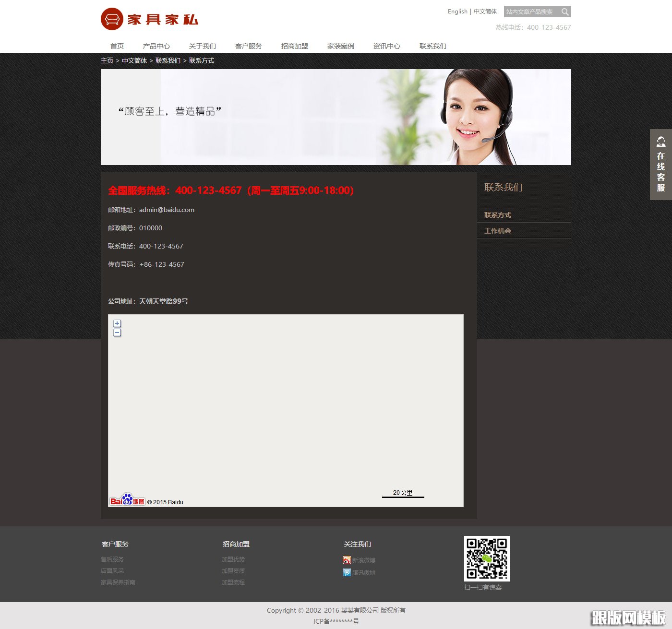Open 加盟流程 footer link

(233, 582)
